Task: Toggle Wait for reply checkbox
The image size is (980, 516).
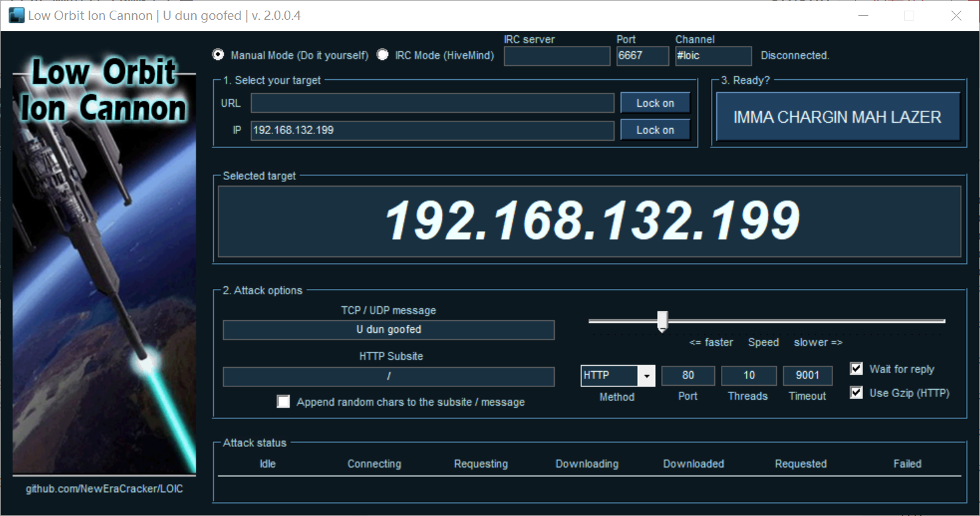Action: [x=856, y=369]
